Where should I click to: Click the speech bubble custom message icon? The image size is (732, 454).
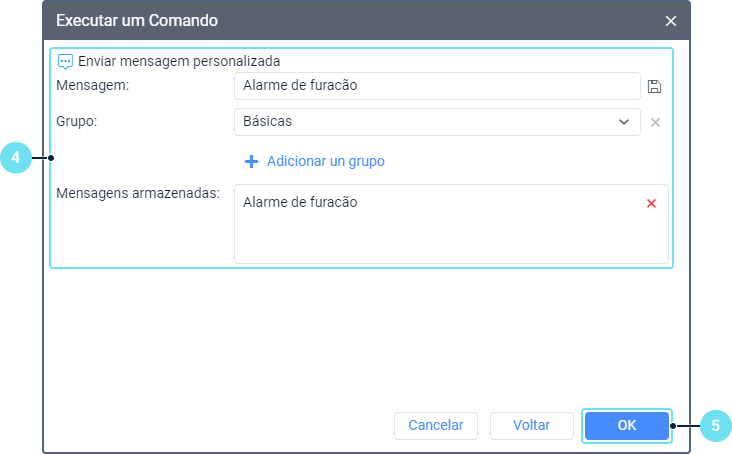click(x=66, y=60)
